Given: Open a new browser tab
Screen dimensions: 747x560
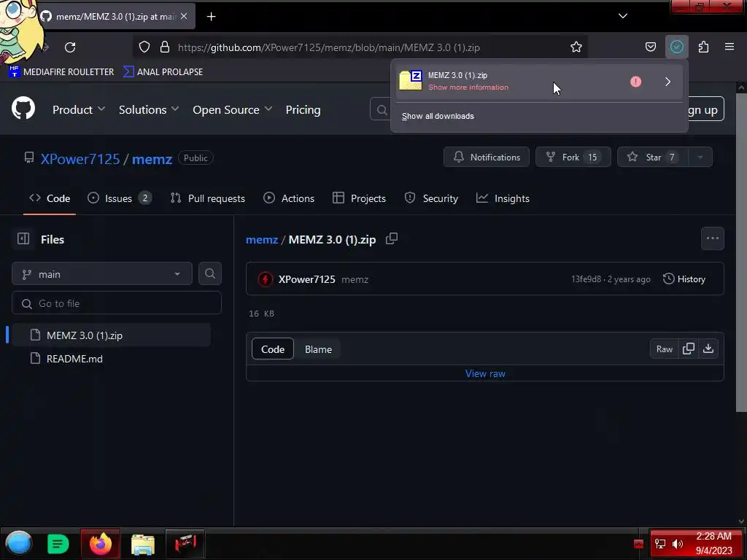Looking at the screenshot, I should point(211,17).
